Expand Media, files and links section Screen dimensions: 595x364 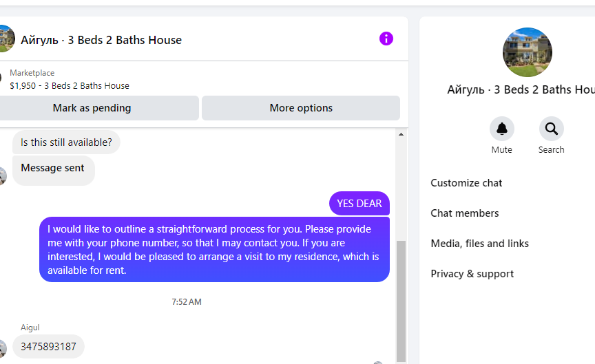click(479, 244)
